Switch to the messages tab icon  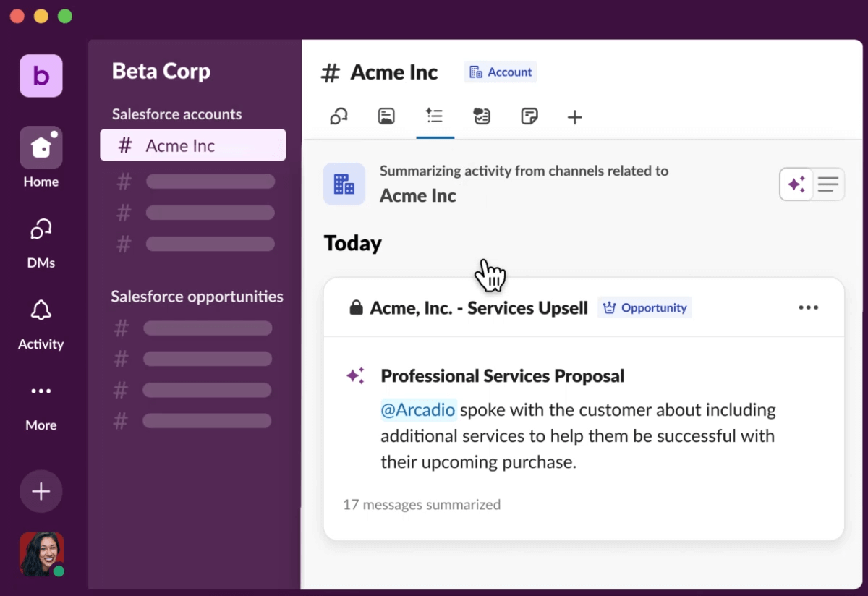tap(339, 116)
